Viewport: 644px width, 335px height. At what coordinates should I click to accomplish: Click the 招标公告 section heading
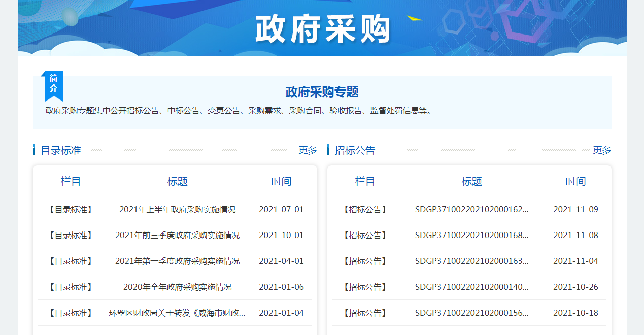(x=355, y=150)
